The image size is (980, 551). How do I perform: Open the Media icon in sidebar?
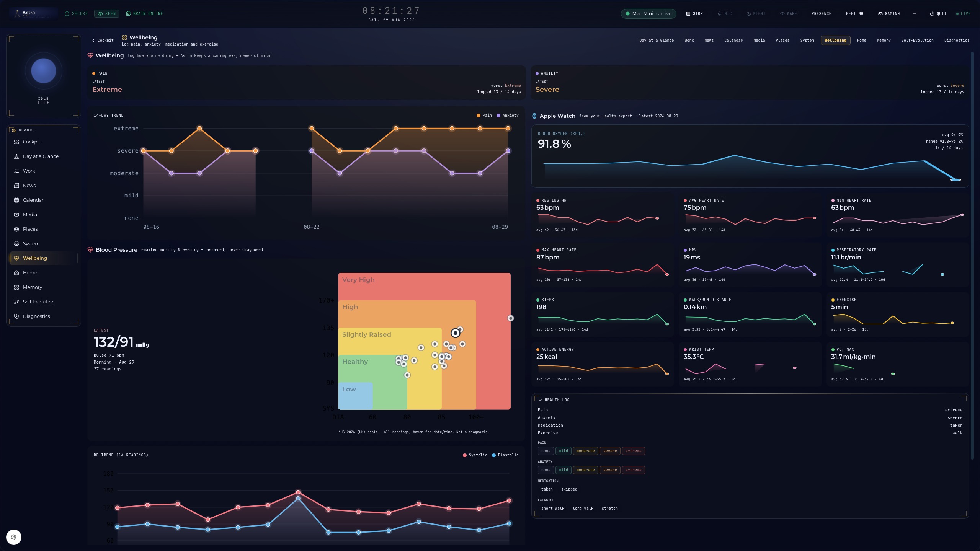[16, 215]
